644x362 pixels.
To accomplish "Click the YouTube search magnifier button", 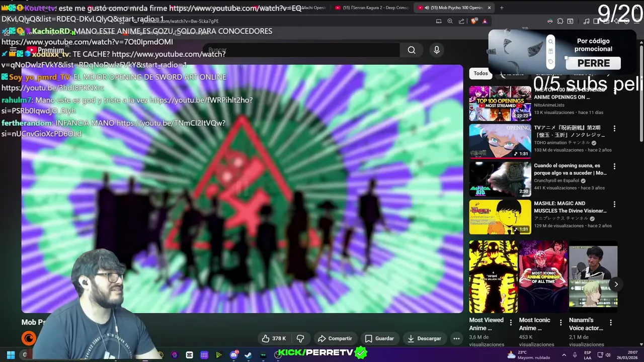I will pos(412,50).
